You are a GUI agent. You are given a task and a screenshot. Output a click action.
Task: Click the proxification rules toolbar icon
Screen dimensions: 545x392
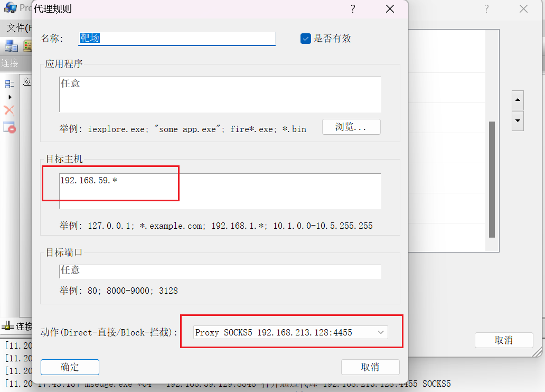[26, 45]
